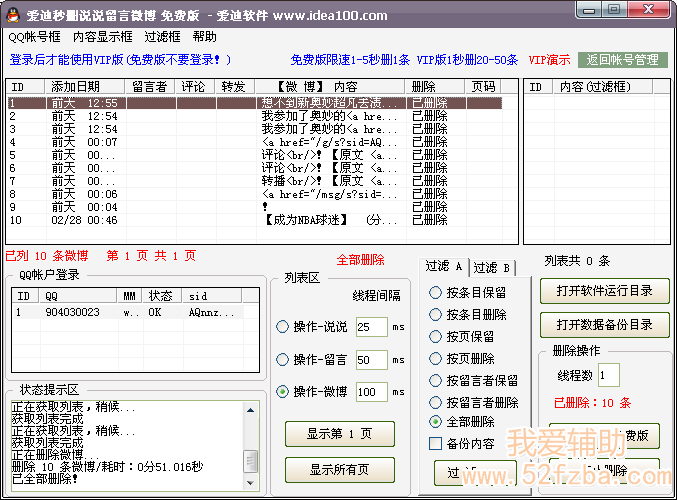Viewport: 677px width, 500px height.
Task: Click the 【微博】内容 column header
Action: click(331, 87)
